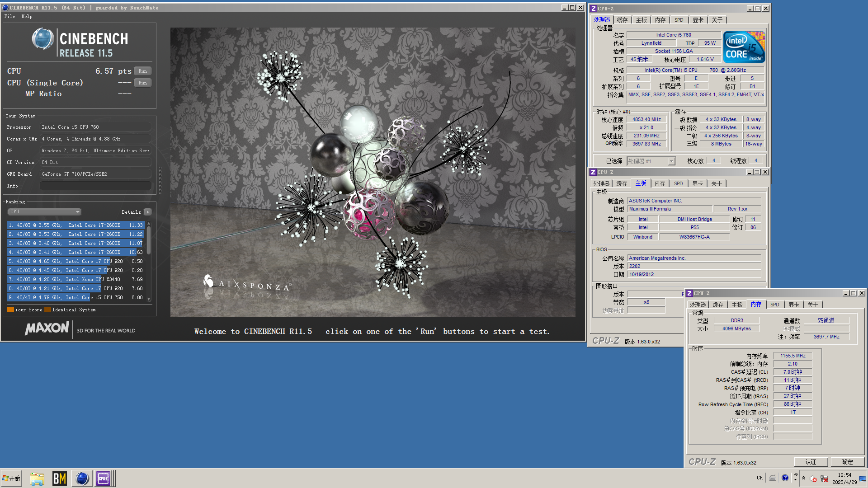
Task: Select ranking row 5 Core i7 920 8.50
Action: pyautogui.click(x=76, y=261)
